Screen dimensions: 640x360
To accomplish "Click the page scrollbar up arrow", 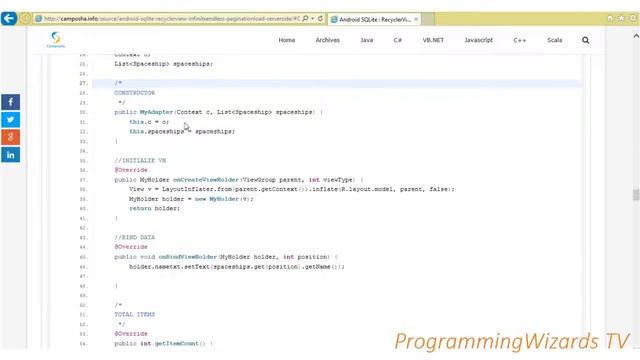I will 636,36.
